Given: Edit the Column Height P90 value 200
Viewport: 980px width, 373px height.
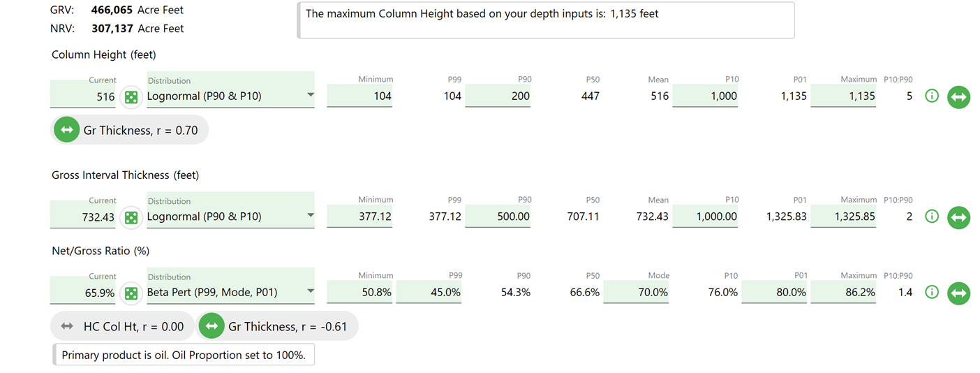Looking at the screenshot, I should 498,96.
